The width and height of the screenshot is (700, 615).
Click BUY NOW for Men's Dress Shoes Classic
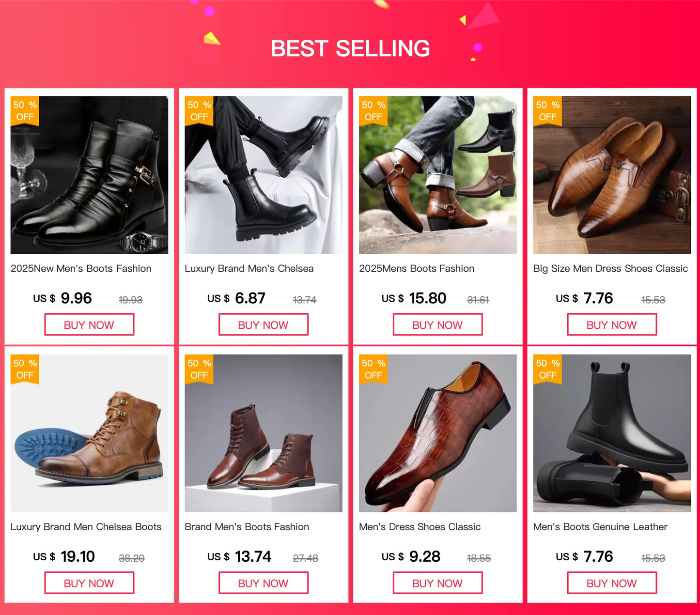coord(437,583)
